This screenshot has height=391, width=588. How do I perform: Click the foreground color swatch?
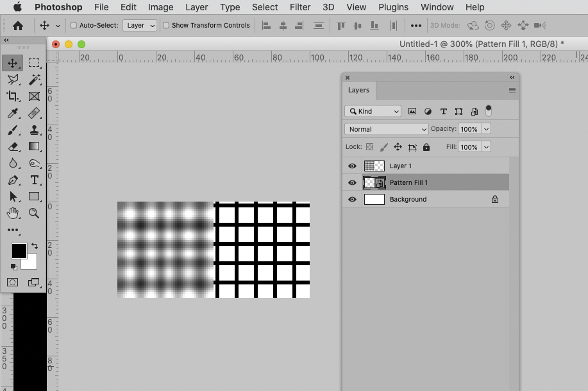pyautogui.click(x=20, y=250)
